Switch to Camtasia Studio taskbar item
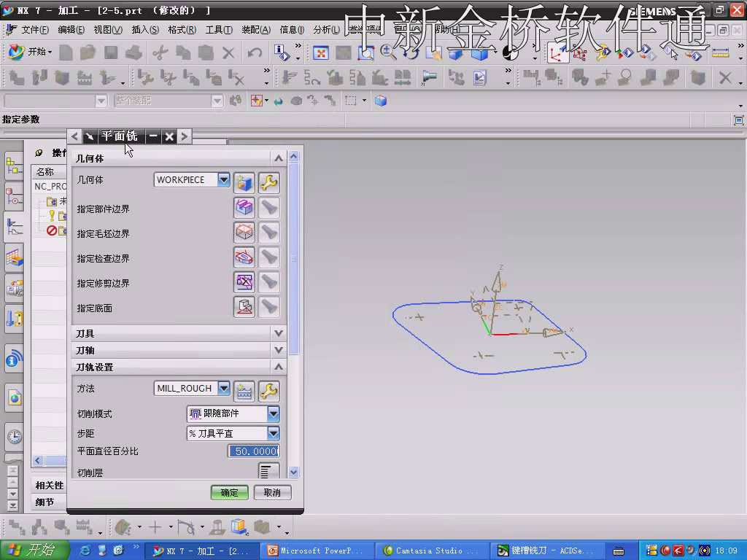Image resolution: width=747 pixels, height=560 pixels. click(x=431, y=551)
